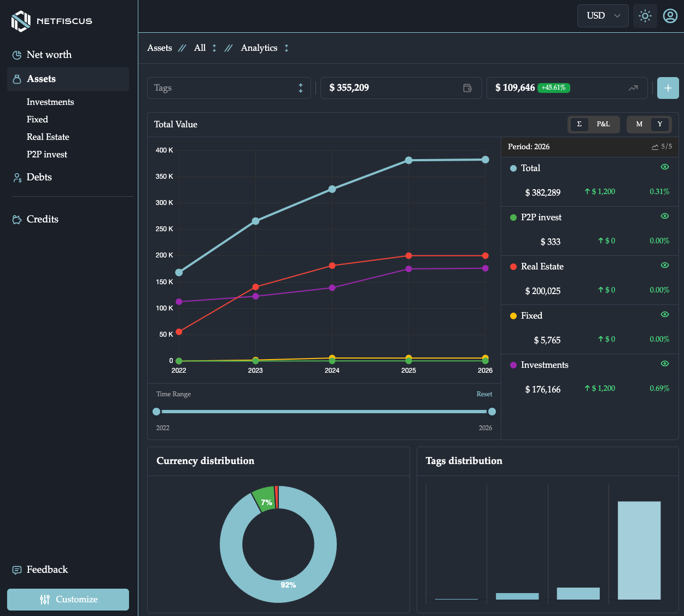Click the 5/5 series chart icon
684x616 pixels.
[655, 147]
